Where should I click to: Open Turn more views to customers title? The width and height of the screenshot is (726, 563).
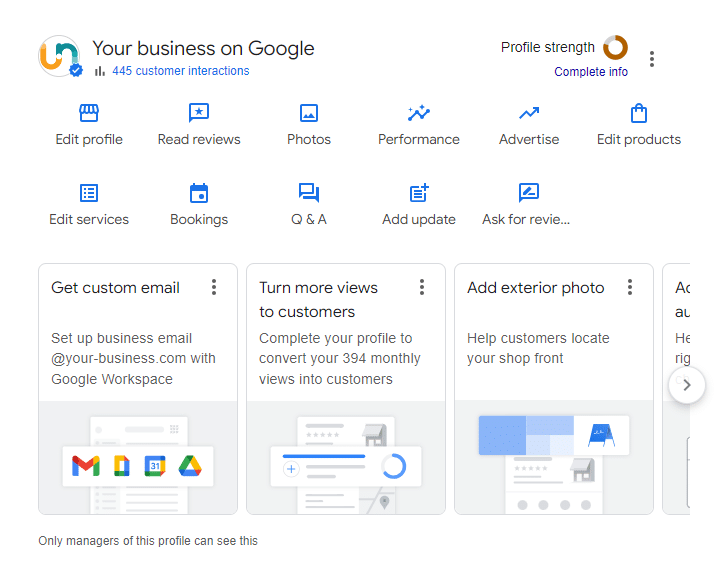319,300
